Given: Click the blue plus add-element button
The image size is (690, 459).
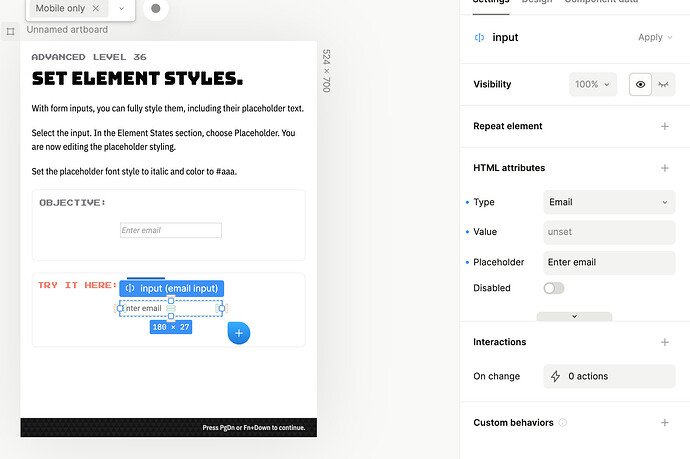Looking at the screenshot, I should pyautogui.click(x=239, y=333).
